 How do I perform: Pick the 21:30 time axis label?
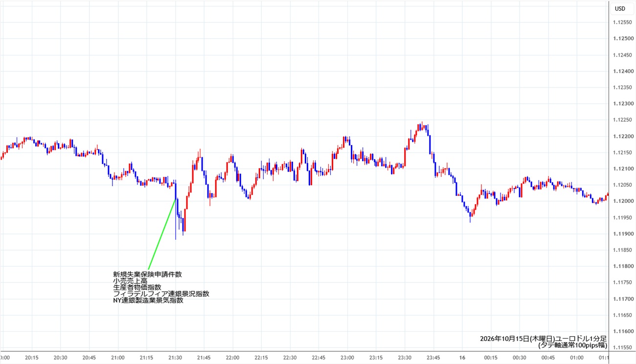coord(175,357)
